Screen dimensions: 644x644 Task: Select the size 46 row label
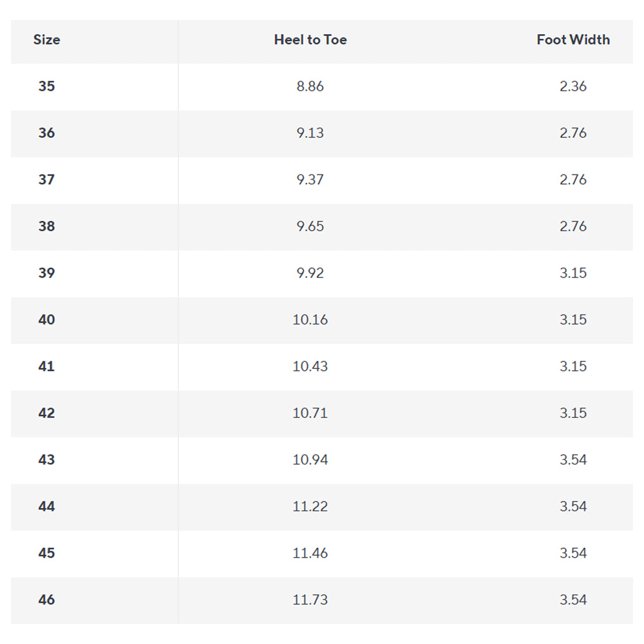click(46, 600)
